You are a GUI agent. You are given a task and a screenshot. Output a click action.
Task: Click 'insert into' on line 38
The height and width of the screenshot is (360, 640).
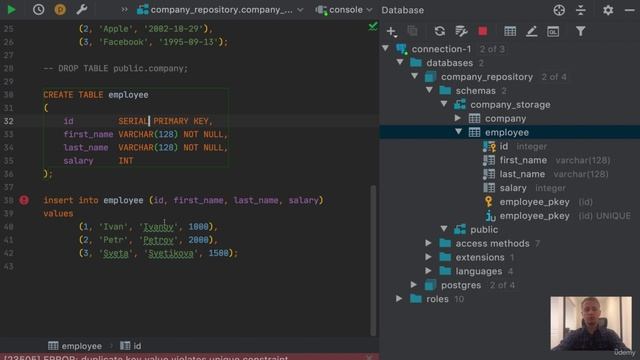coord(71,200)
